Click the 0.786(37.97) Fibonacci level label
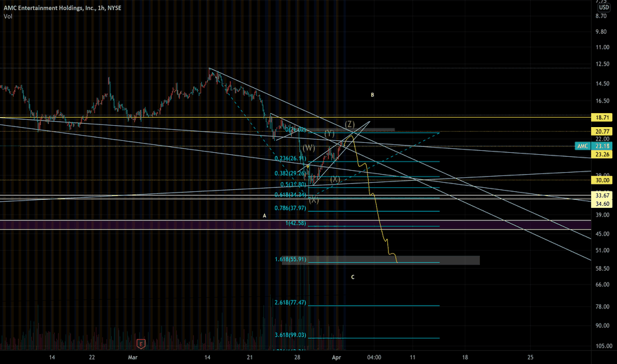The image size is (617, 364). tap(291, 208)
